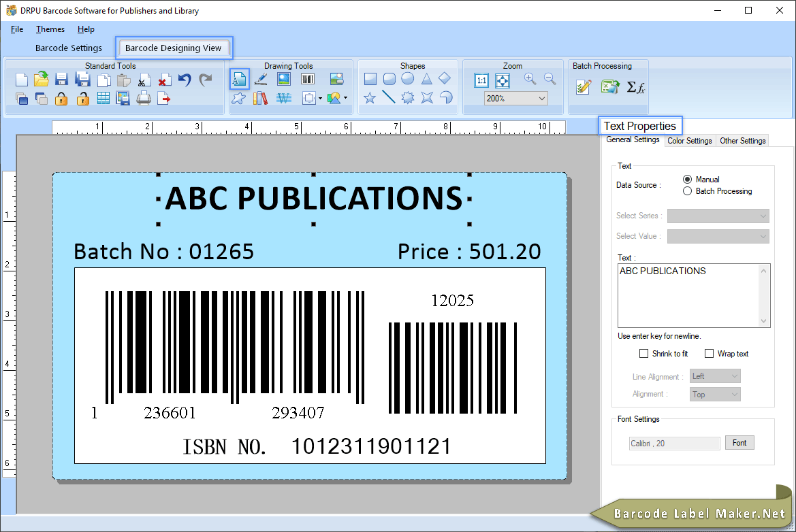The height and width of the screenshot is (532, 796).
Task: Open the Themes menu
Action: click(x=50, y=29)
